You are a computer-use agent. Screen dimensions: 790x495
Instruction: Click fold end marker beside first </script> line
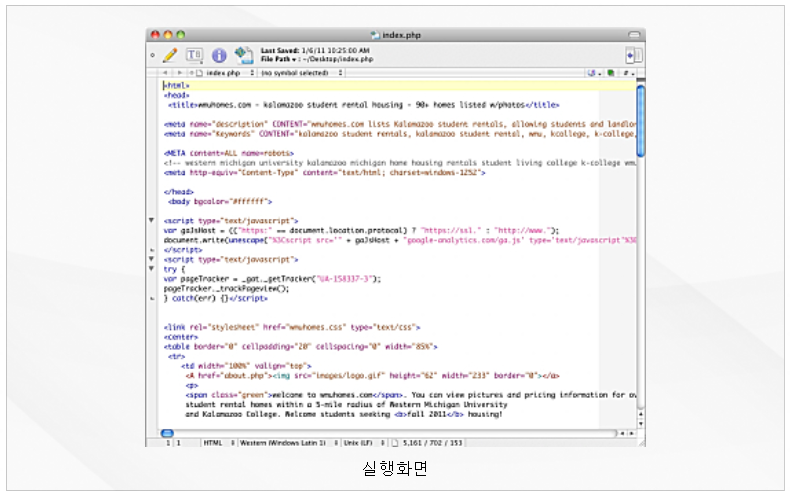[152, 250]
